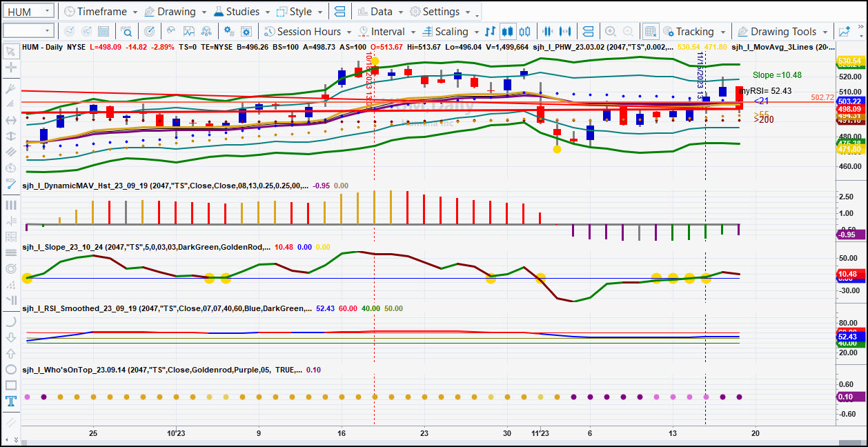The image size is (868, 447).
Task: Open the Session Hours dropdown
Action: pyautogui.click(x=308, y=32)
